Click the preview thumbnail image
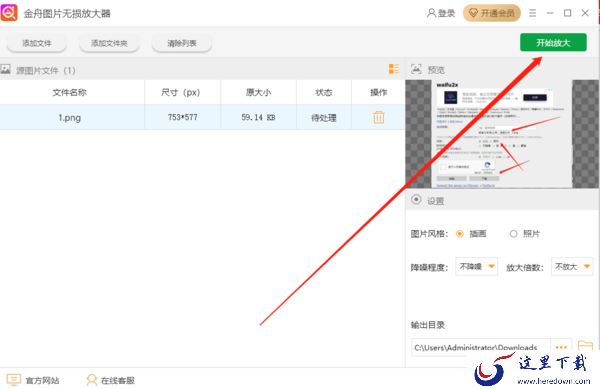The height and width of the screenshot is (389, 600). (502, 134)
